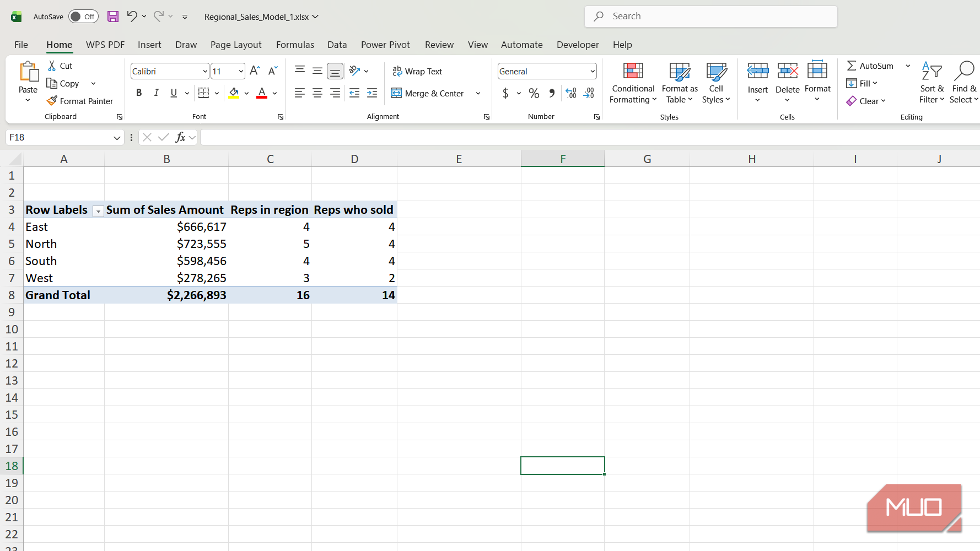Click the Clear button
Screen dimensions: 980x551
coord(866,101)
